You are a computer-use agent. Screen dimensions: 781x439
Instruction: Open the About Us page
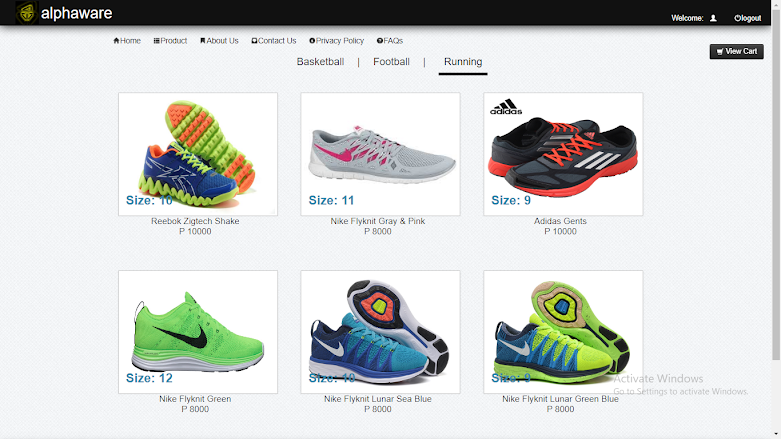pyautogui.click(x=219, y=41)
